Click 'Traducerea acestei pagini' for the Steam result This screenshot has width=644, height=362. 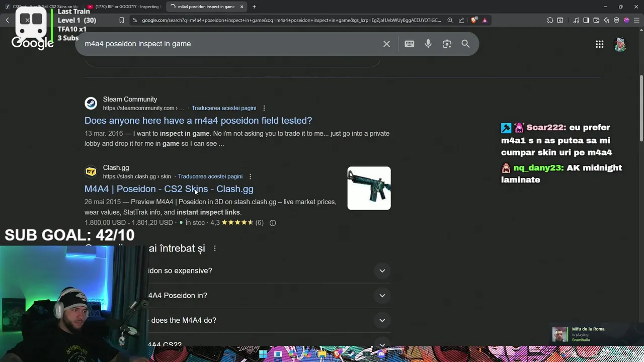point(224,108)
